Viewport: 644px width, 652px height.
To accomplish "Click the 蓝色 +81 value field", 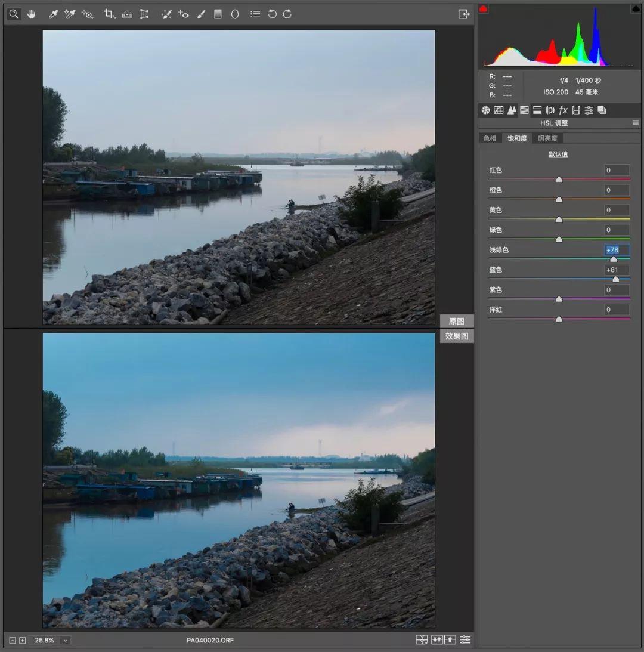I will coord(617,270).
